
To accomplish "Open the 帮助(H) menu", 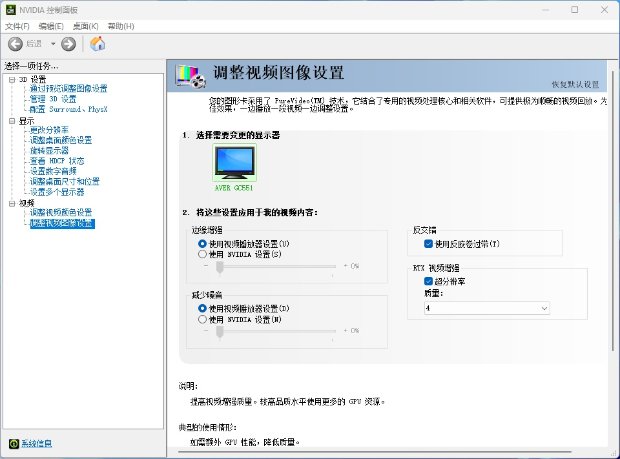I will [121, 26].
